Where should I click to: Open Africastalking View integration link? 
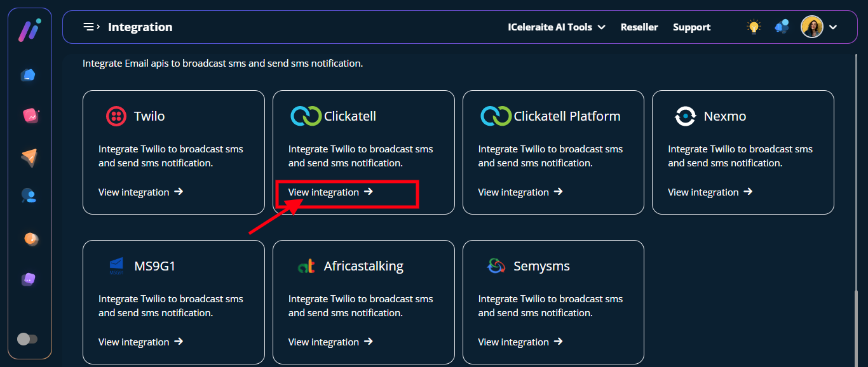pyautogui.click(x=330, y=342)
